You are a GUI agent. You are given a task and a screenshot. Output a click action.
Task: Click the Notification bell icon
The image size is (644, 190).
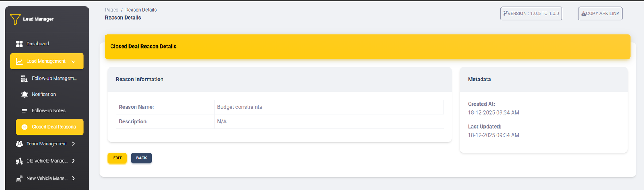coord(24,94)
